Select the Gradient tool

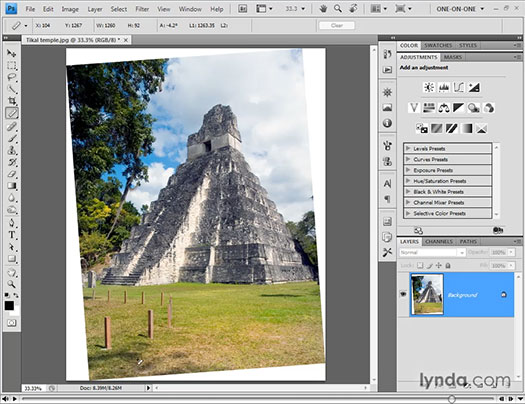pyautogui.click(x=12, y=186)
